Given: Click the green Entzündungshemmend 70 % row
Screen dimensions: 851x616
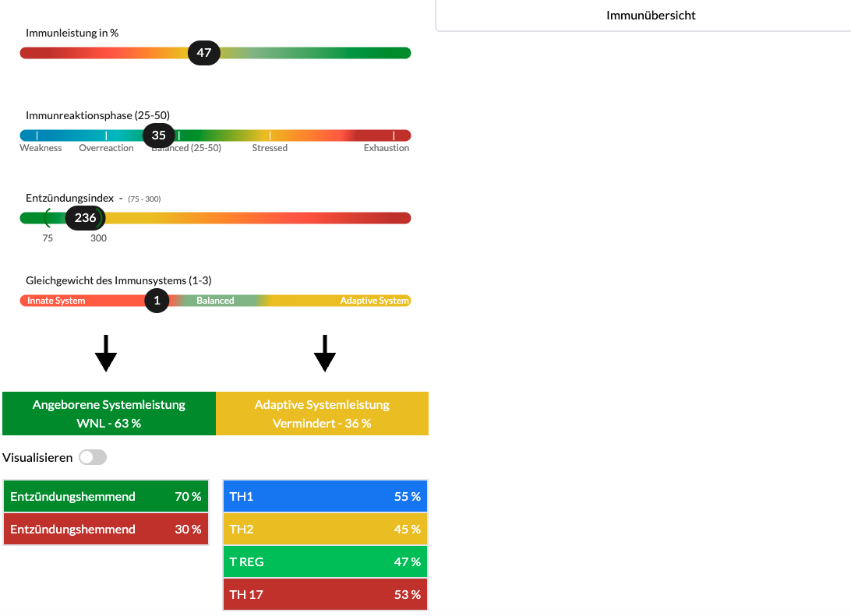Looking at the screenshot, I should point(106,497).
